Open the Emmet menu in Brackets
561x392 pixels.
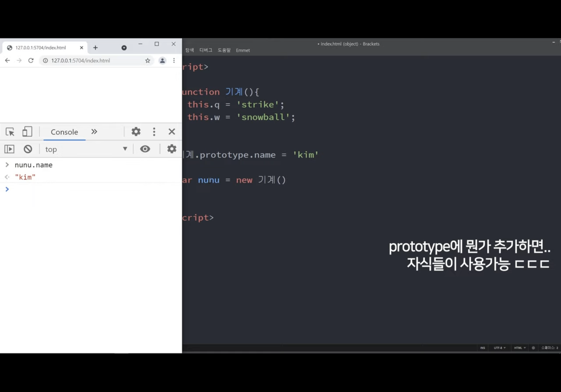[243, 50]
